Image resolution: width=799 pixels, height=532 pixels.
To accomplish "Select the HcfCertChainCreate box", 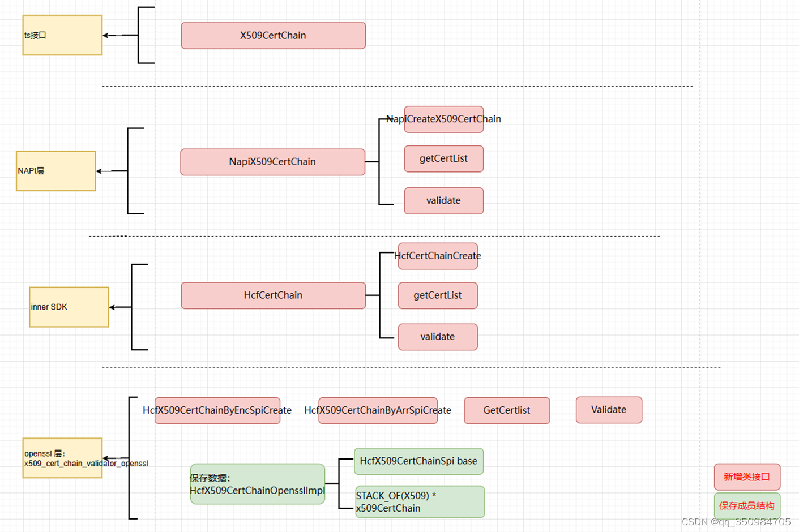I will coord(438,256).
